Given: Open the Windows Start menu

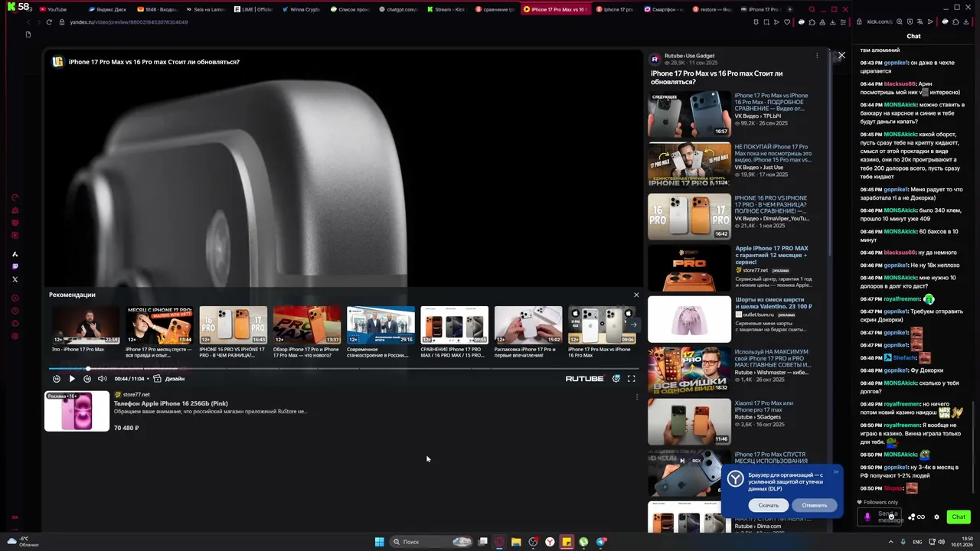Looking at the screenshot, I should point(379,542).
